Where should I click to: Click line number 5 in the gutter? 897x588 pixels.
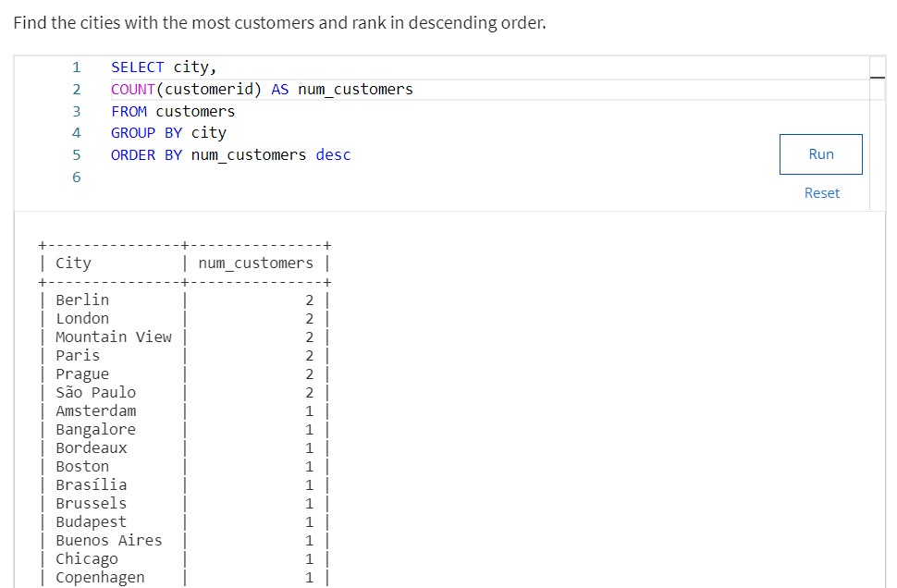point(77,154)
